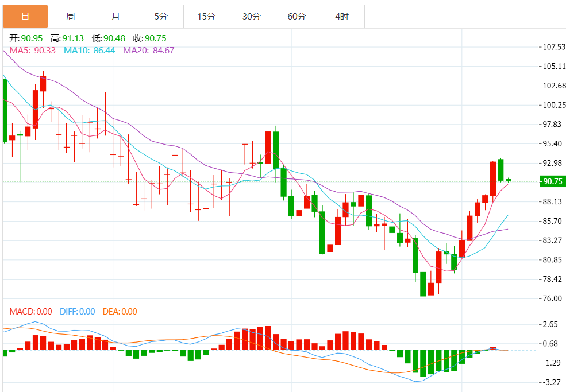
Task: Click the MA5: 90.33 indicator label
Action: coord(33,50)
